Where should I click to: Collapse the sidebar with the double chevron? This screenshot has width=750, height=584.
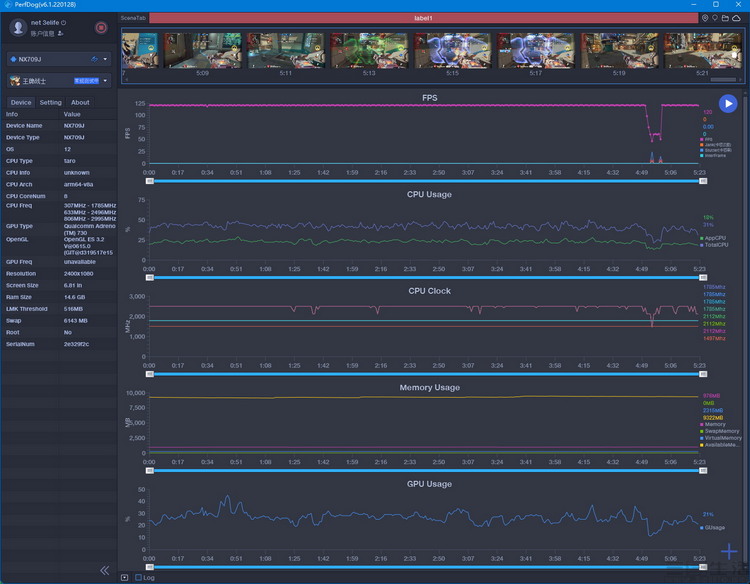pos(105,570)
